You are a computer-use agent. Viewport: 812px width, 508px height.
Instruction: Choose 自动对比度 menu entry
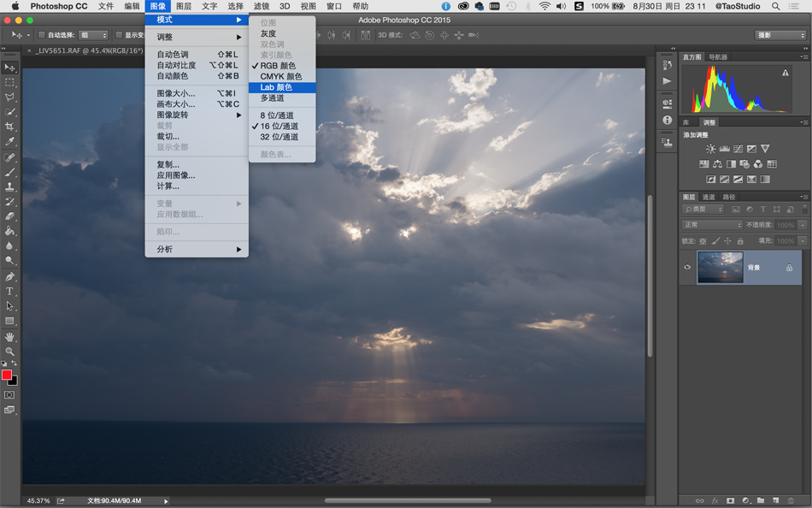[x=197, y=65]
